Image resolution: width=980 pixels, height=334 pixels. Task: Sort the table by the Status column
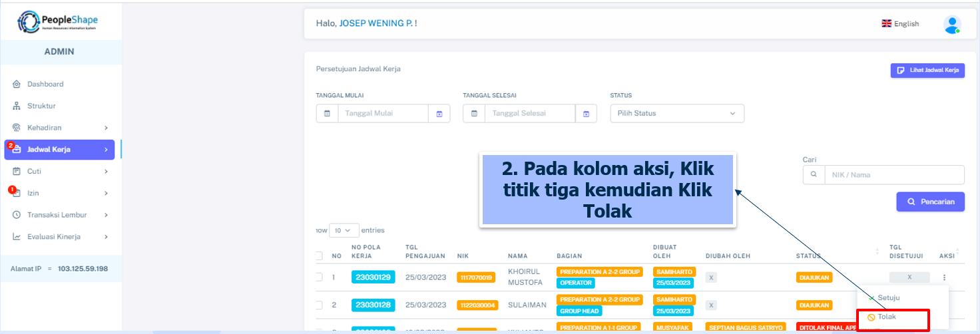pyautogui.click(x=877, y=255)
